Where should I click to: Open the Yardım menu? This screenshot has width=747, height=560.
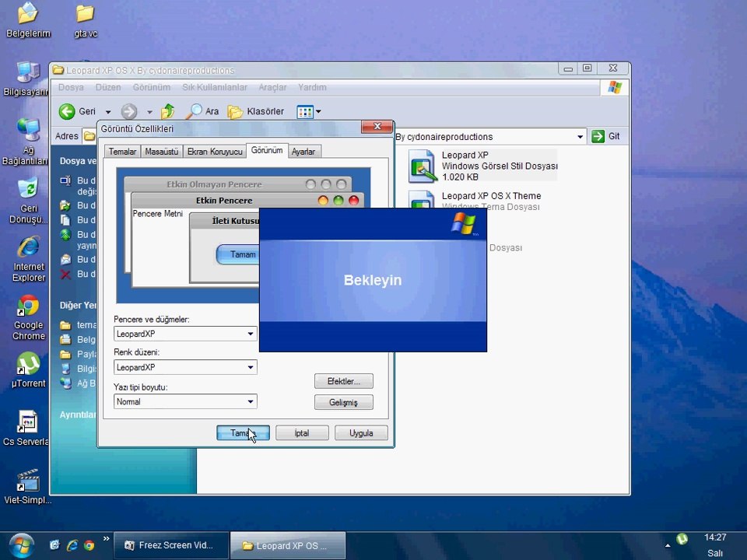(312, 87)
